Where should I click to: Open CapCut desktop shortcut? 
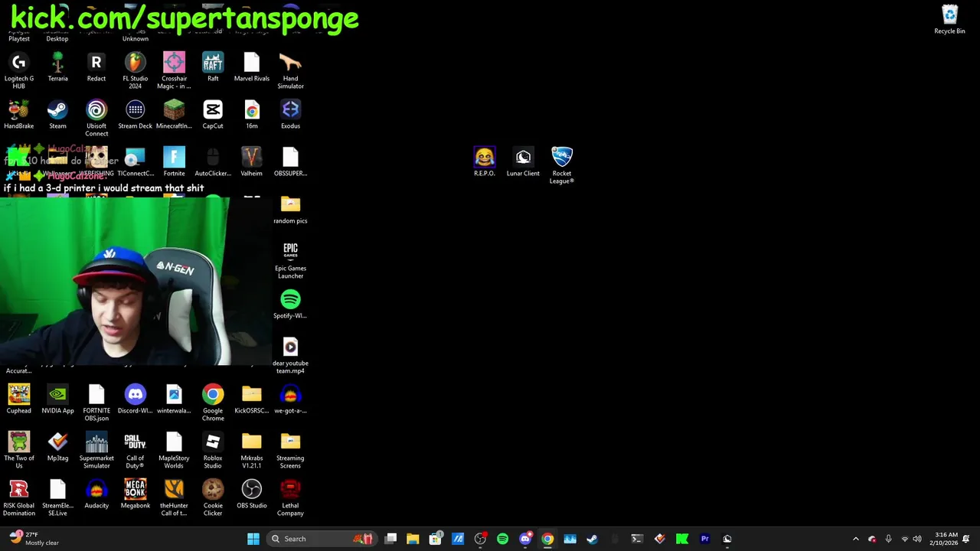(213, 115)
